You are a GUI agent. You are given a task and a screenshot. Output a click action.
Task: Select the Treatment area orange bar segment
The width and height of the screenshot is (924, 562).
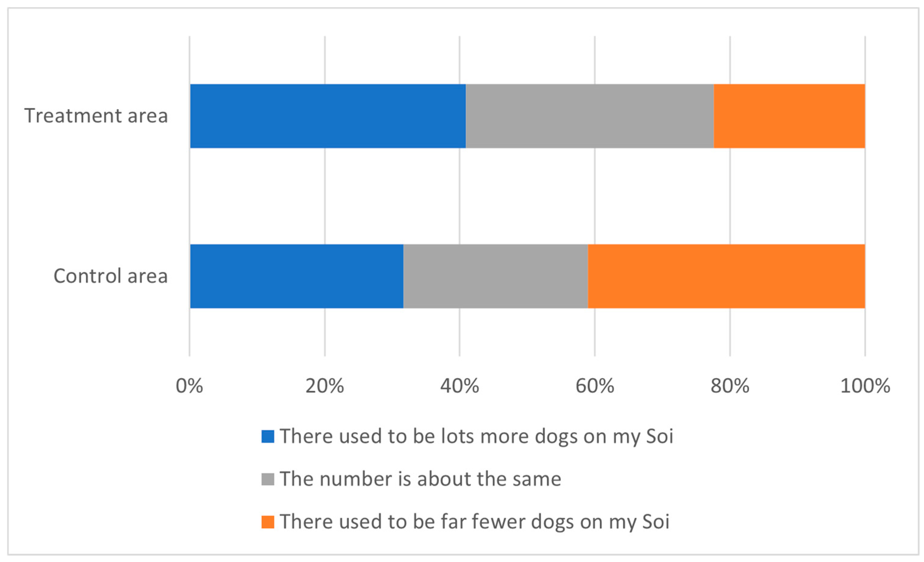789,116
